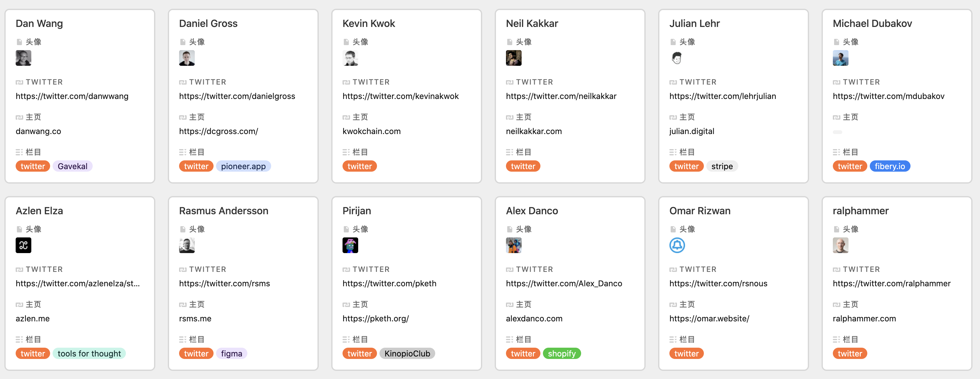
Task: Click the empty 主页 field on Michael Dubakov
Action: [837, 132]
